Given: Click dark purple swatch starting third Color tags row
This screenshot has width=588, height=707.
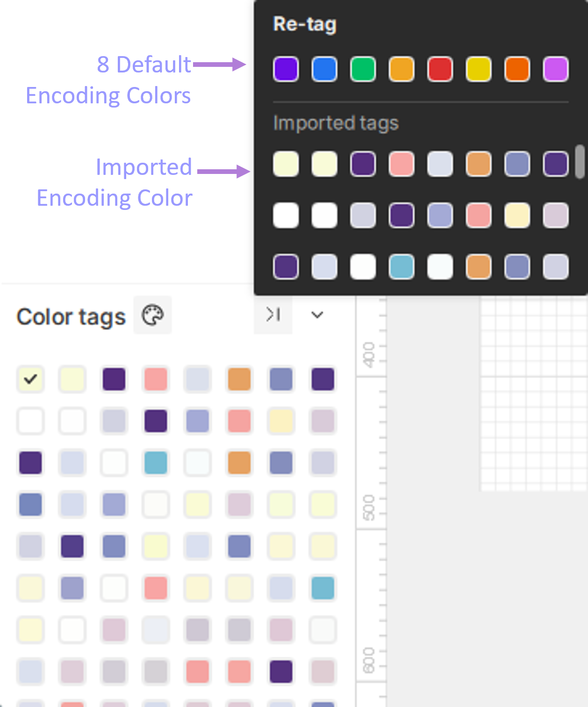Looking at the screenshot, I should (30, 463).
